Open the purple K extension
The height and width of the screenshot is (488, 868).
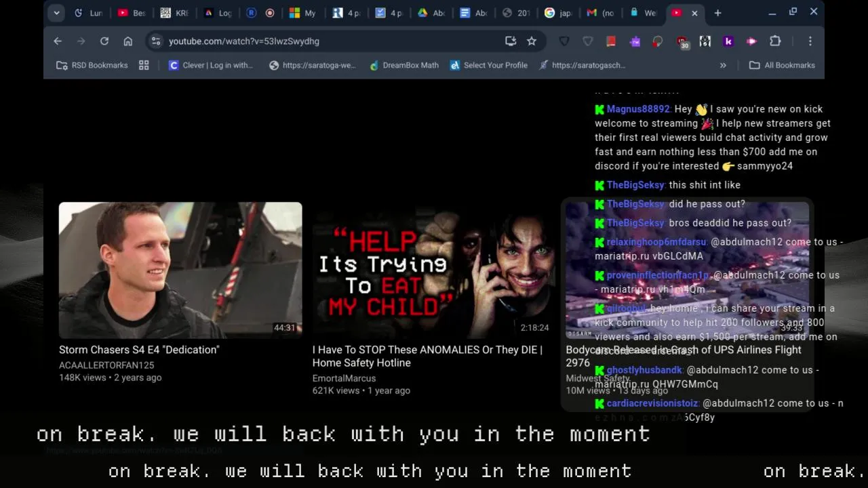click(728, 41)
